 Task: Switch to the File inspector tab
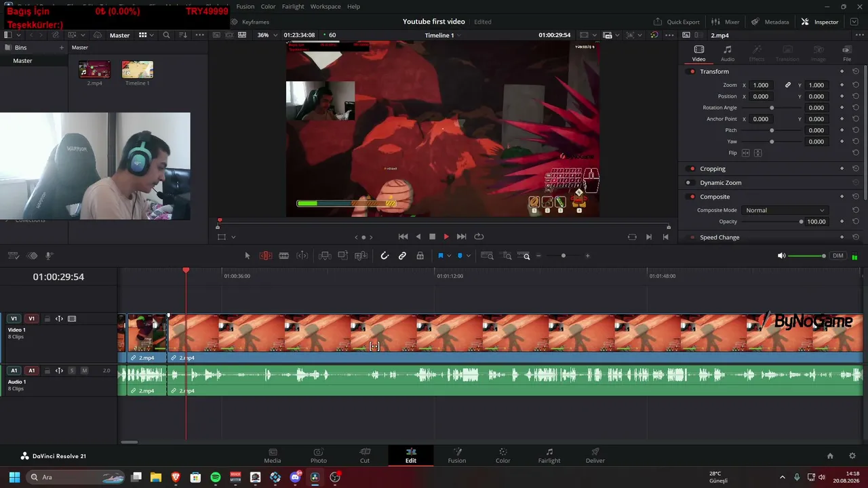click(x=846, y=54)
